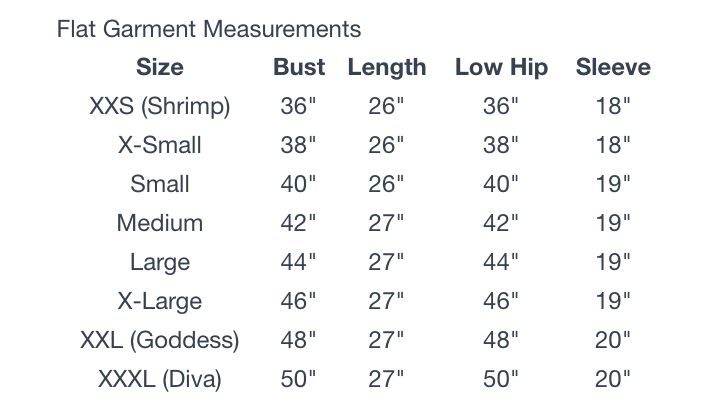715x420 pixels.
Task: Select the Bust column header
Action: point(299,67)
